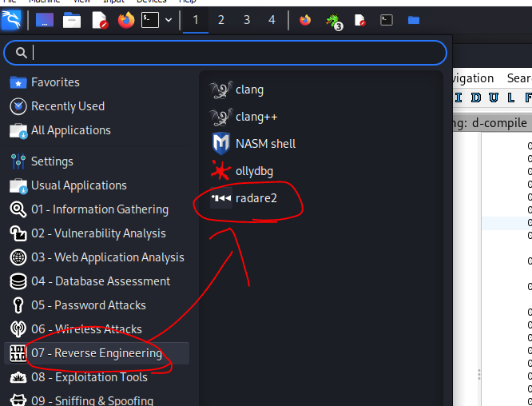Click the Favorites star folder icon
The width and height of the screenshot is (532, 406).
(x=18, y=82)
